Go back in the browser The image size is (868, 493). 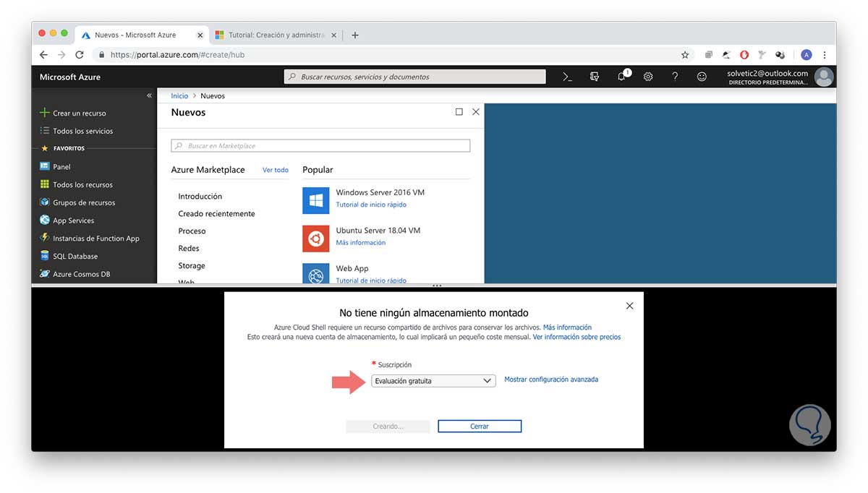(x=43, y=55)
